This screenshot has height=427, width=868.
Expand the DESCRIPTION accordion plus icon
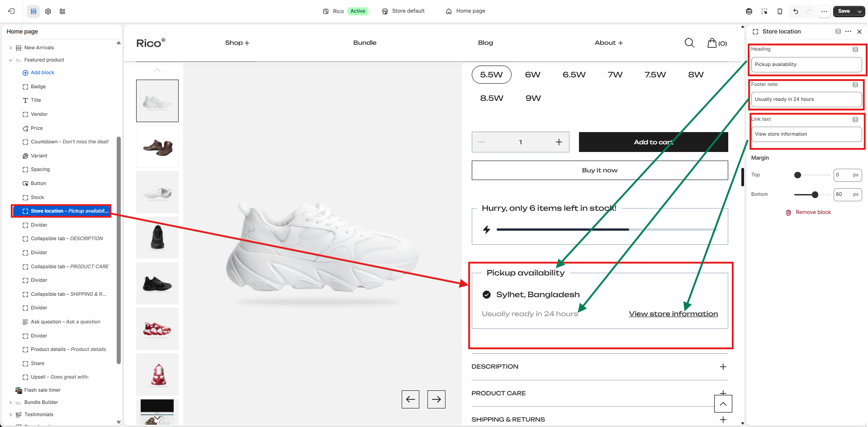point(723,367)
